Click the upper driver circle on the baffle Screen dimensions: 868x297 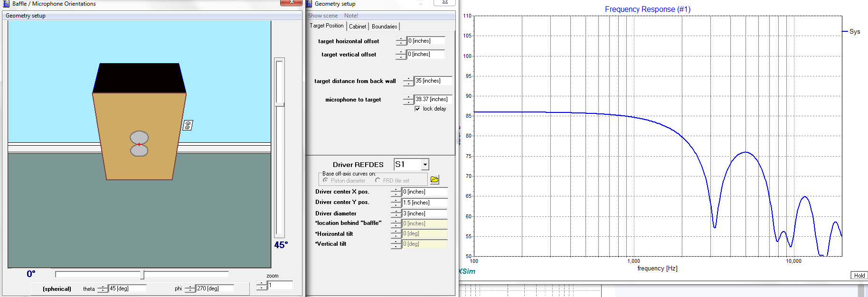pyautogui.click(x=139, y=138)
